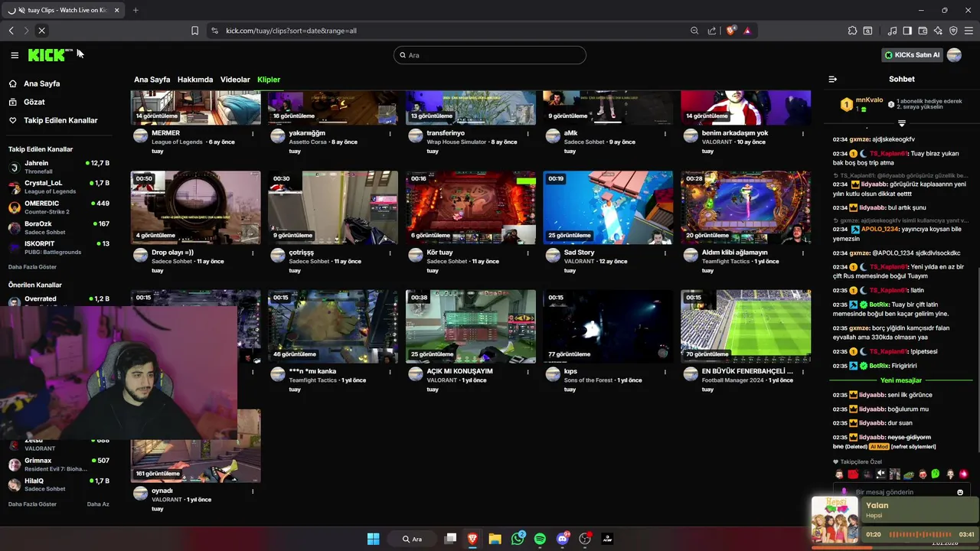Open the options menu for MERMER clip
This screenshot has width=980, height=551.
coord(253,134)
